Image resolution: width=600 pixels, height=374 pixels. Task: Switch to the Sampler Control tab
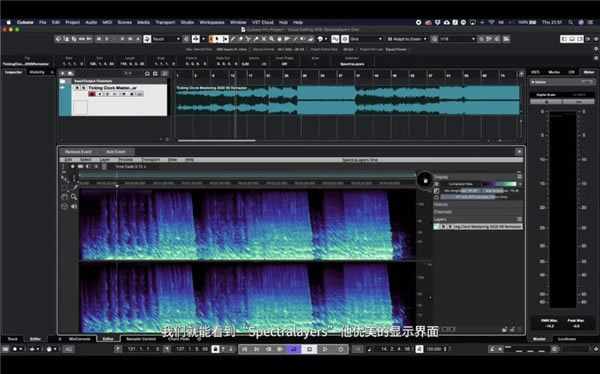point(140,339)
